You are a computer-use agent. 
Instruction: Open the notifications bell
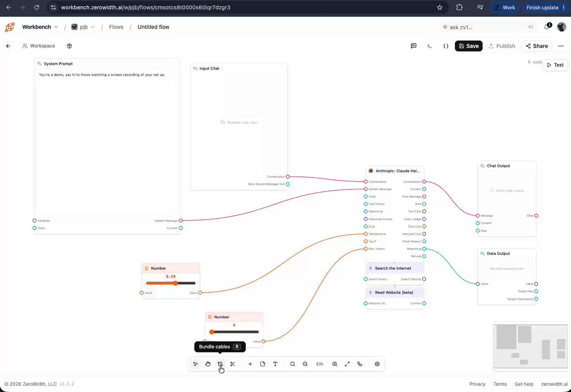pos(547,27)
